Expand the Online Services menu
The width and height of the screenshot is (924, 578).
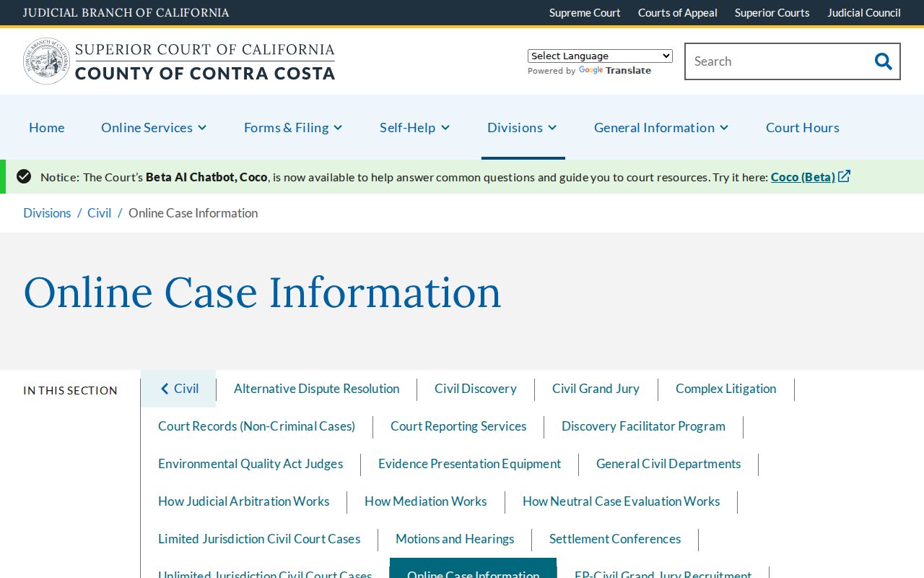154,127
